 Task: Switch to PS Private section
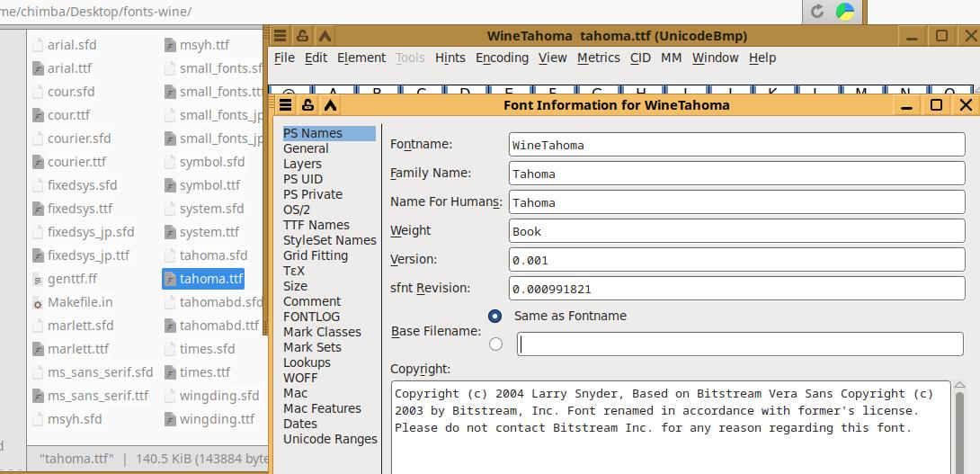pos(313,194)
